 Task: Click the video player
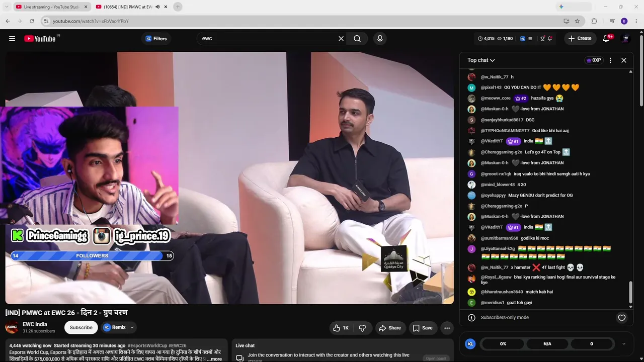coord(229,178)
